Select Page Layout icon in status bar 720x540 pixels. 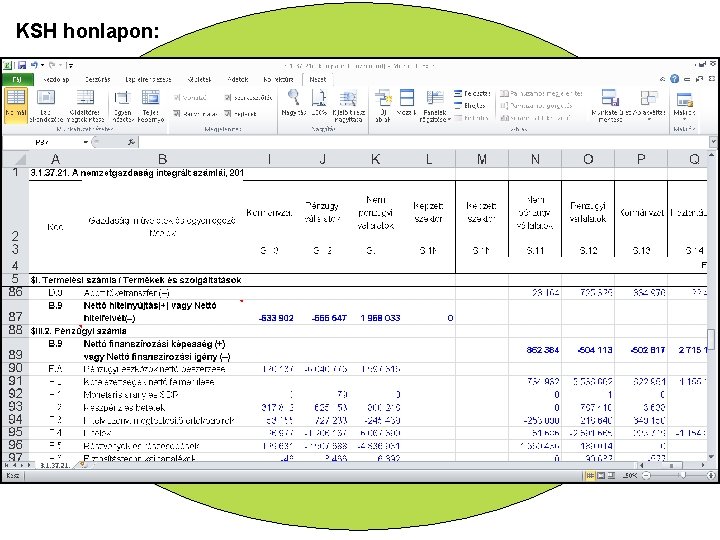tap(601, 476)
